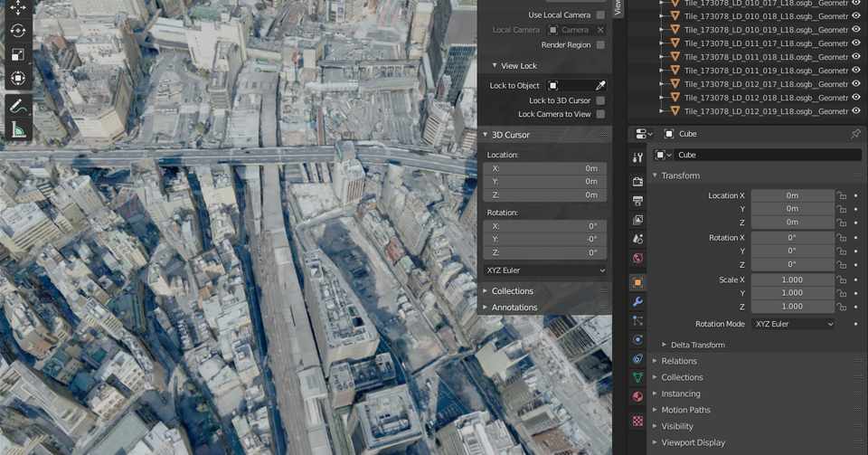Open the Texture properties tab

637,422
